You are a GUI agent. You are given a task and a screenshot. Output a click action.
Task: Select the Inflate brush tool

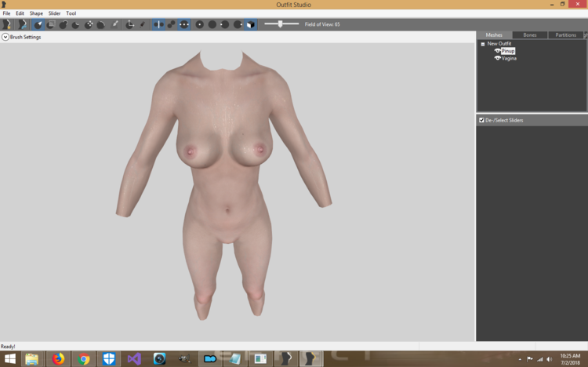pos(63,24)
